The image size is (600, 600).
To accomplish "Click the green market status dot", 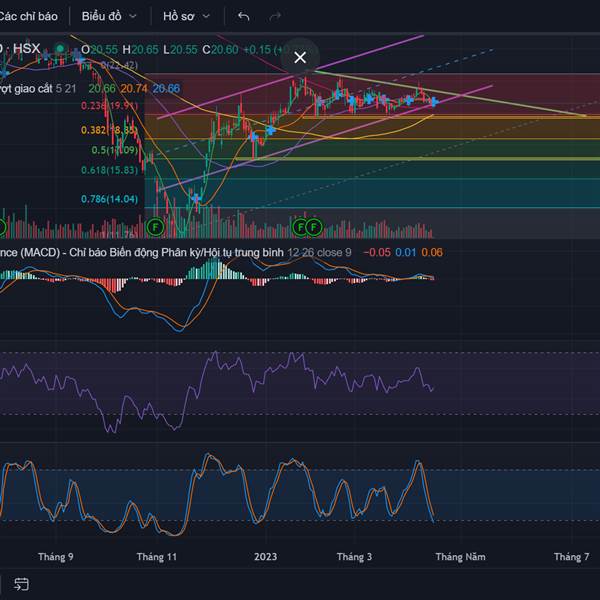I will pyautogui.click(x=60, y=49).
